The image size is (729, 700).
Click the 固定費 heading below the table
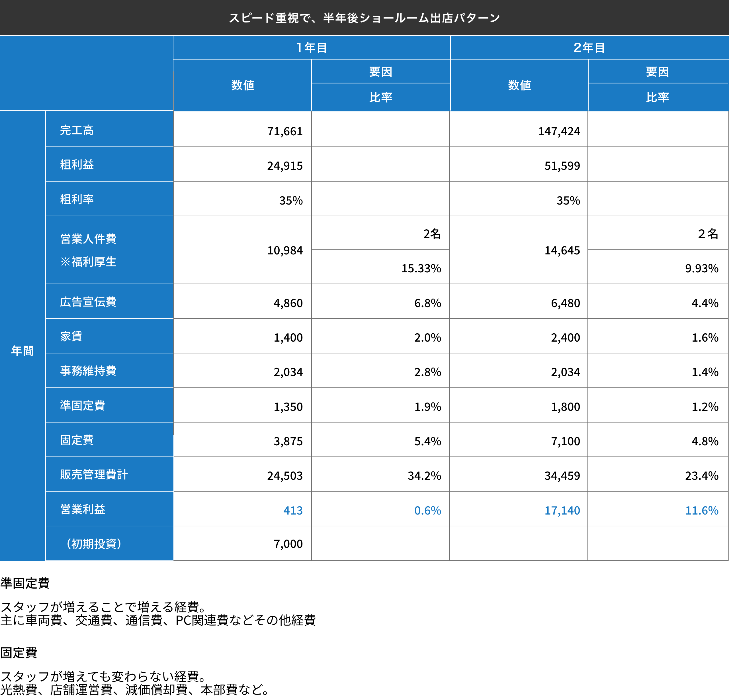(x=19, y=653)
